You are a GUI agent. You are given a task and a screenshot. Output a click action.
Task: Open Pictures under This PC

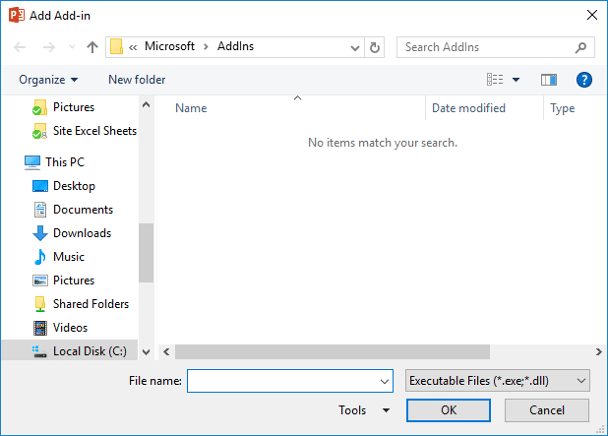(73, 280)
